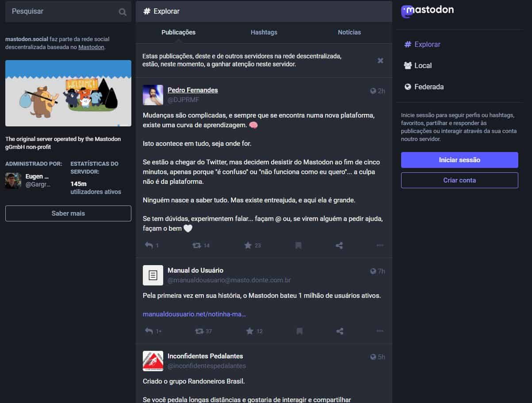The image size is (532, 403).
Task: Boost the Manual do Usuário post
Action: coord(199,331)
